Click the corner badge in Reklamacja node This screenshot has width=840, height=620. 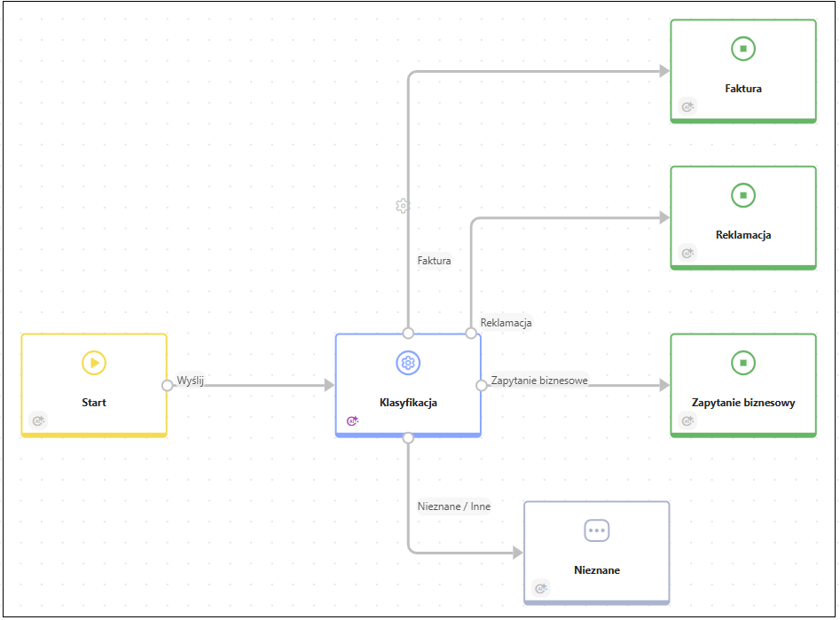pyautogui.click(x=687, y=254)
